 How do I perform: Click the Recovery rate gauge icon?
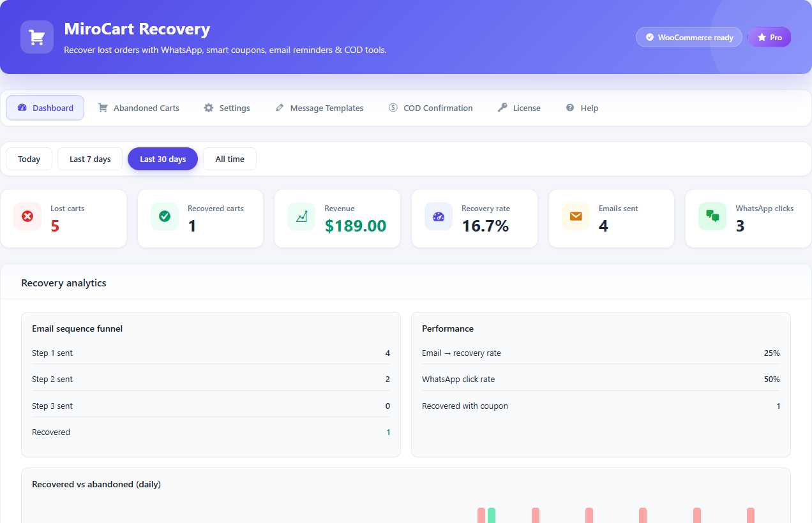439,216
